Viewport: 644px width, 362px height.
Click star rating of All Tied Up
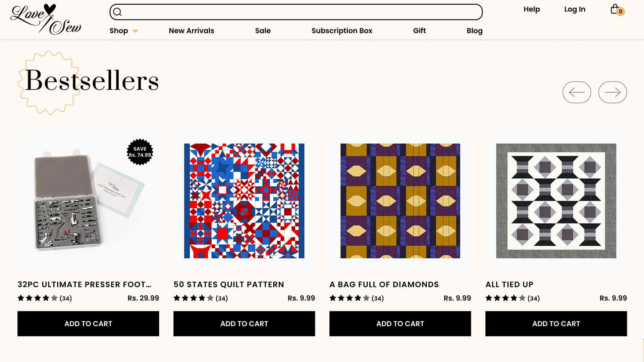pos(505,298)
